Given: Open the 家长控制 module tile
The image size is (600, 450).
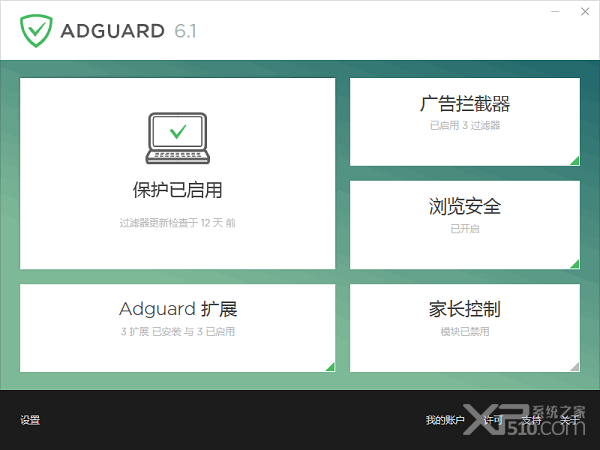Looking at the screenshot, I should click(x=465, y=328).
